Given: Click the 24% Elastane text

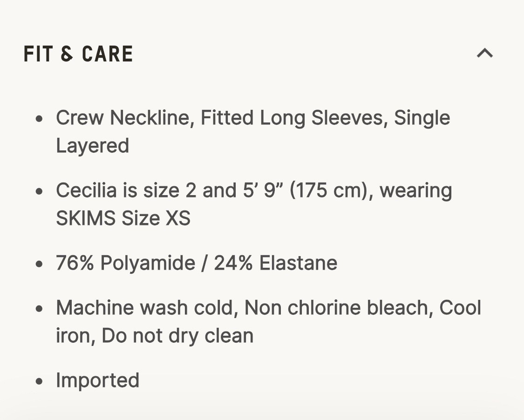Looking at the screenshot, I should [x=275, y=263].
